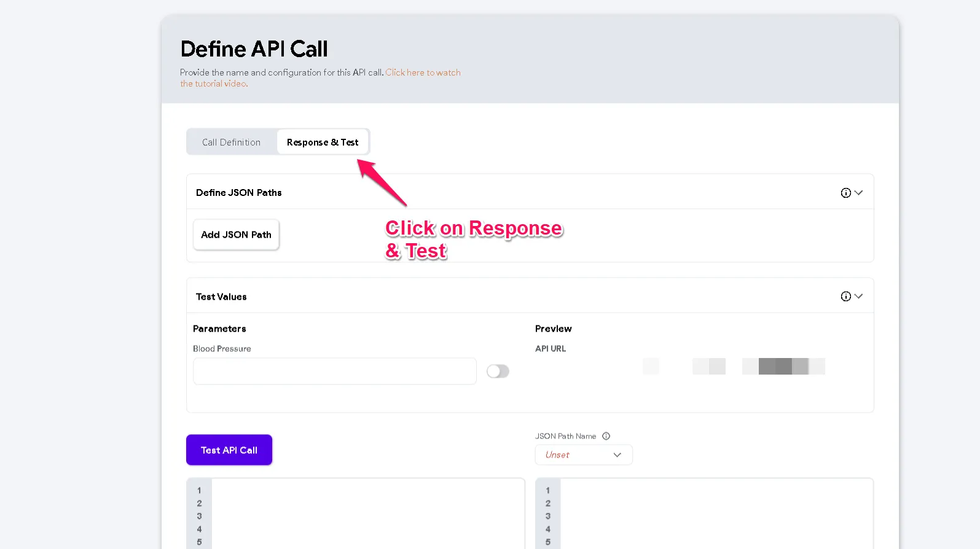Open the Define JSON Paths info icon
This screenshot has height=549, width=980.
[x=845, y=193]
